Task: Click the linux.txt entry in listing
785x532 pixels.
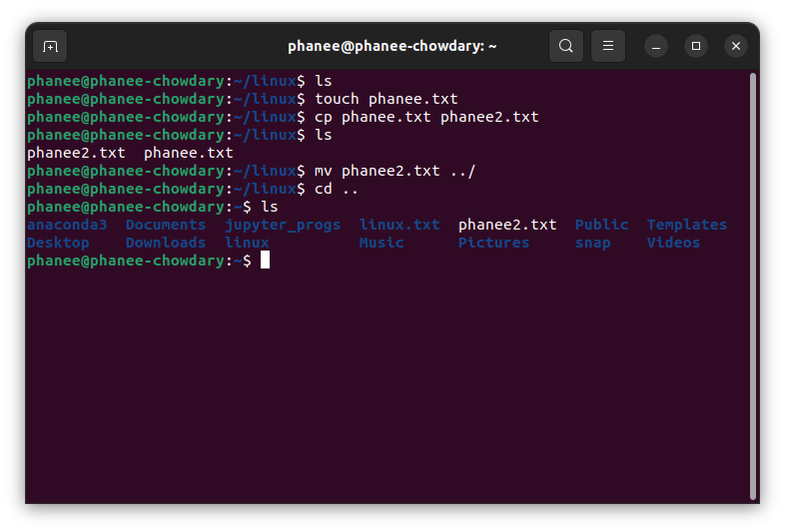Action: coord(399,225)
